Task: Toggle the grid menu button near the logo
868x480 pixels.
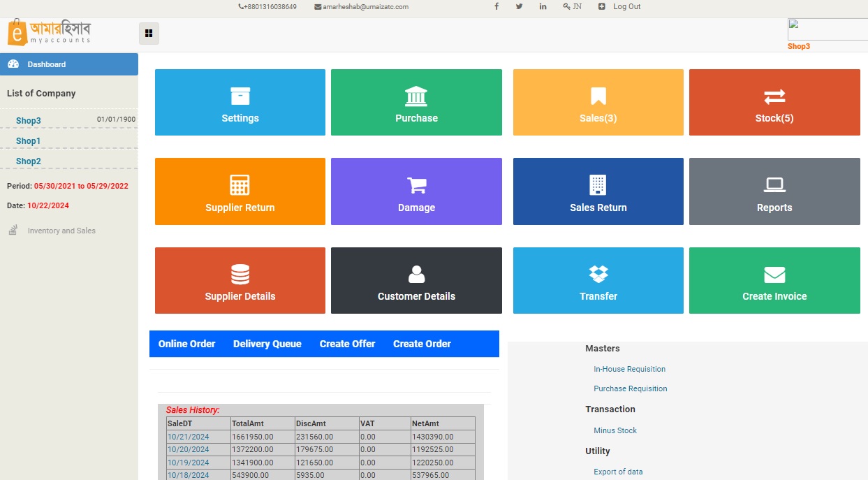Action: (149, 33)
